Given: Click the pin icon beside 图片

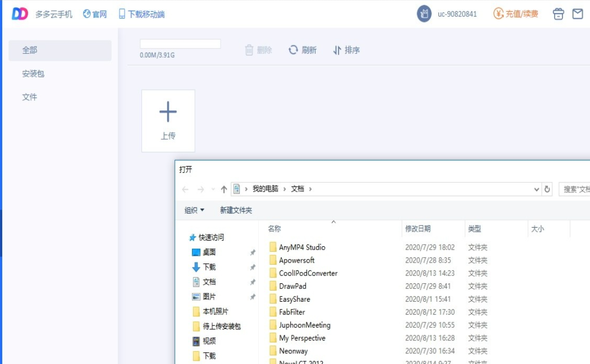Looking at the screenshot, I should point(253,297).
